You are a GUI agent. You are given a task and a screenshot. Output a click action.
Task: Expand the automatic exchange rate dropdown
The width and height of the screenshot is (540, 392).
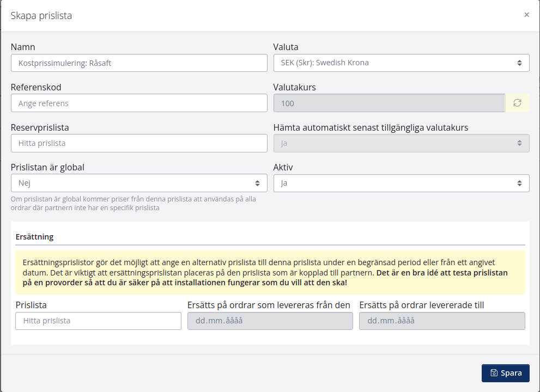click(401, 143)
